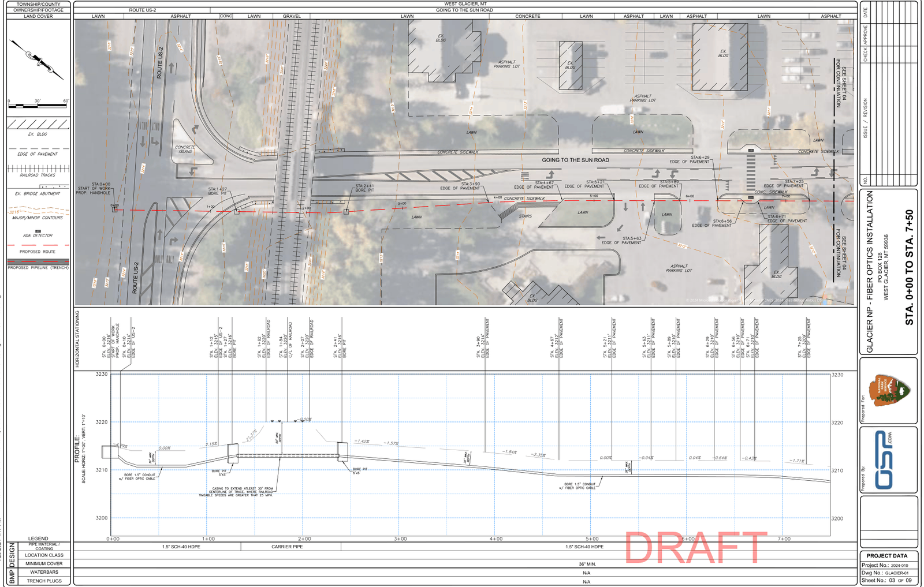Click the red dashed proposed route legend line
This screenshot has height=587, width=924.
[x=38, y=245]
